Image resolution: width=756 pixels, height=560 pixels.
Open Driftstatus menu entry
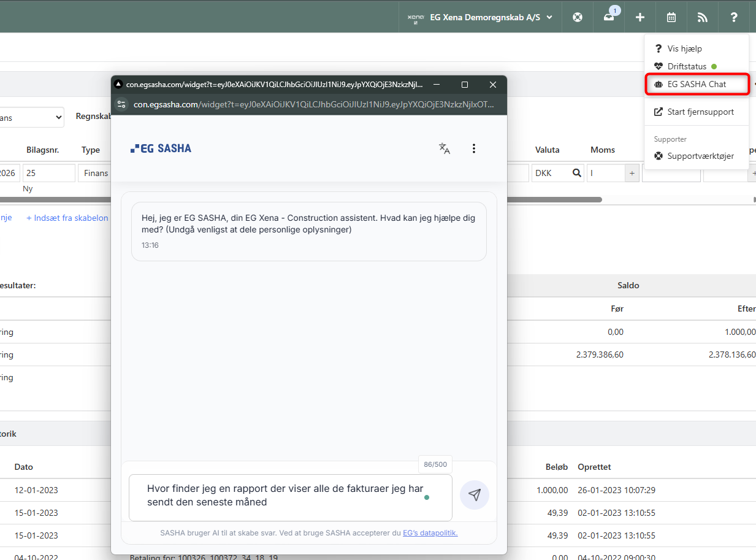(x=685, y=66)
